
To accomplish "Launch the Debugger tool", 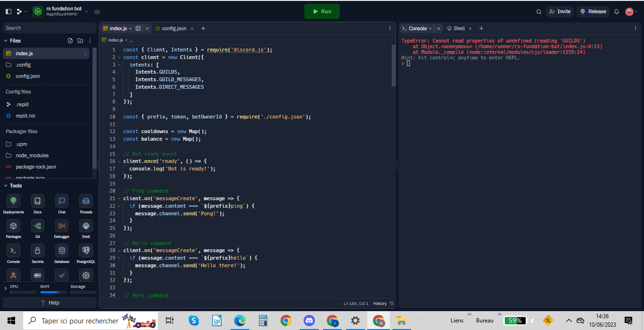I will click(62, 226).
